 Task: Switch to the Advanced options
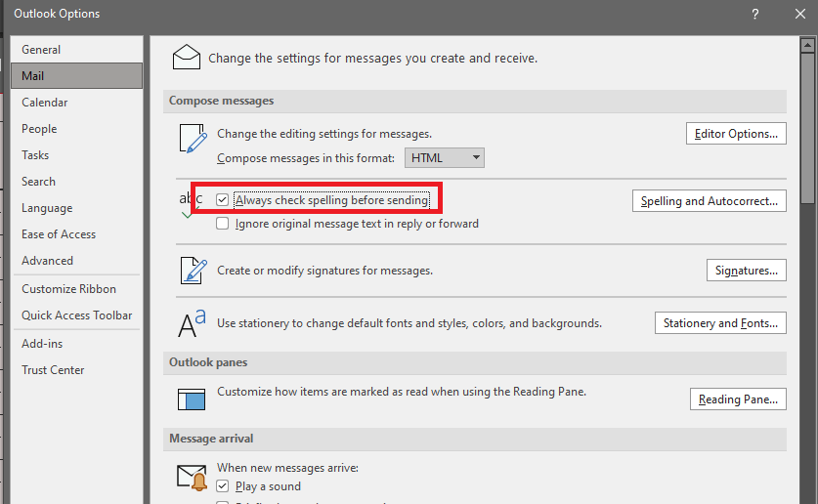76,261
